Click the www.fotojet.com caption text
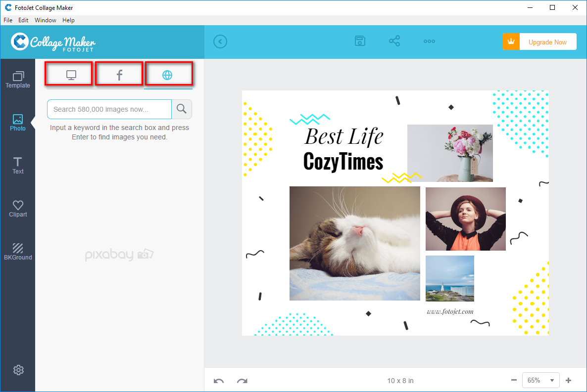 tap(450, 311)
